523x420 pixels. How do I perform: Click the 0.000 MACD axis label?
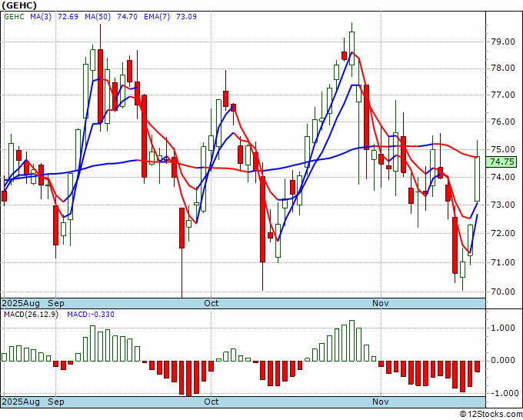coord(503,360)
